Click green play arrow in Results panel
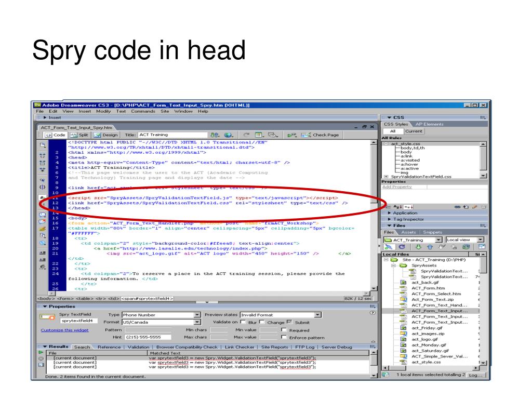This screenshot has width=532, height=399. pyautogui.click(x=41, y=353)
